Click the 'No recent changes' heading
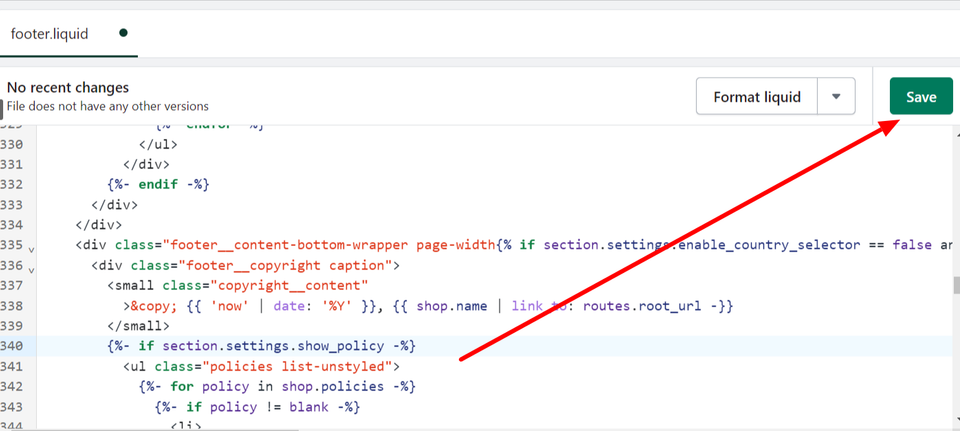This screenshot has width=960, height=431. coord(68,88)
